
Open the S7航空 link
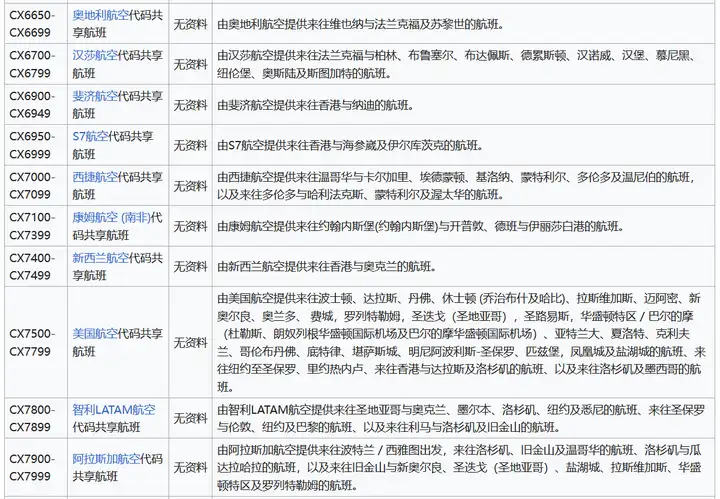[90, 136]
